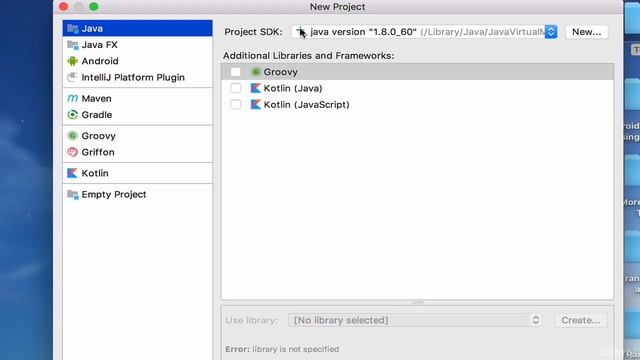Select the Groovy icon in left list
The height and width of the screenshot is (360, 640).
point(73,136)
